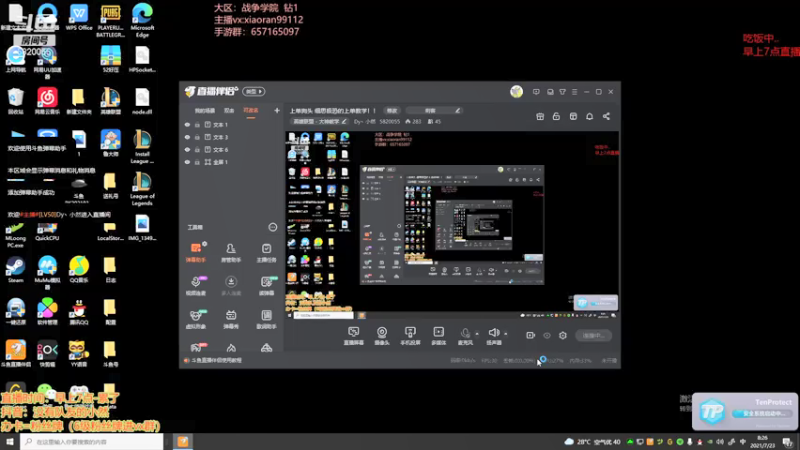Open the 弹幕秀 tool
Screen dimensions: 800x450
click(x=231, y=319)
